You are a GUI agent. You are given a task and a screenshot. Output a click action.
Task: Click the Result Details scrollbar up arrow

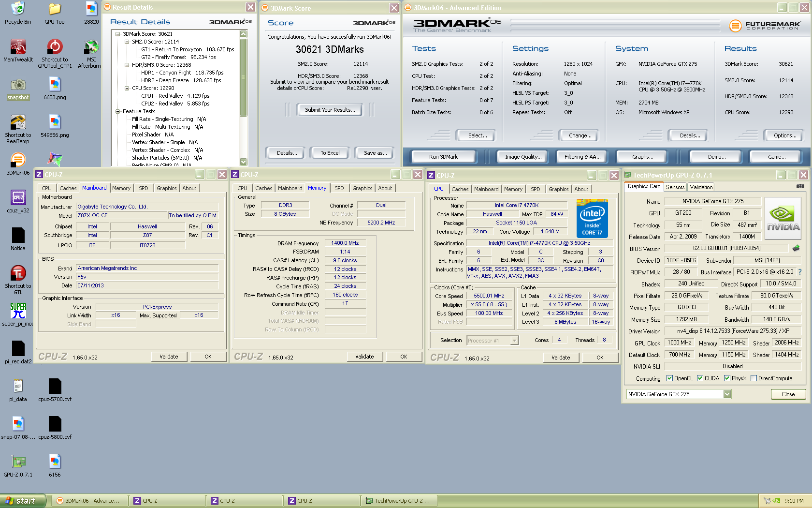(x=243, y=34)
